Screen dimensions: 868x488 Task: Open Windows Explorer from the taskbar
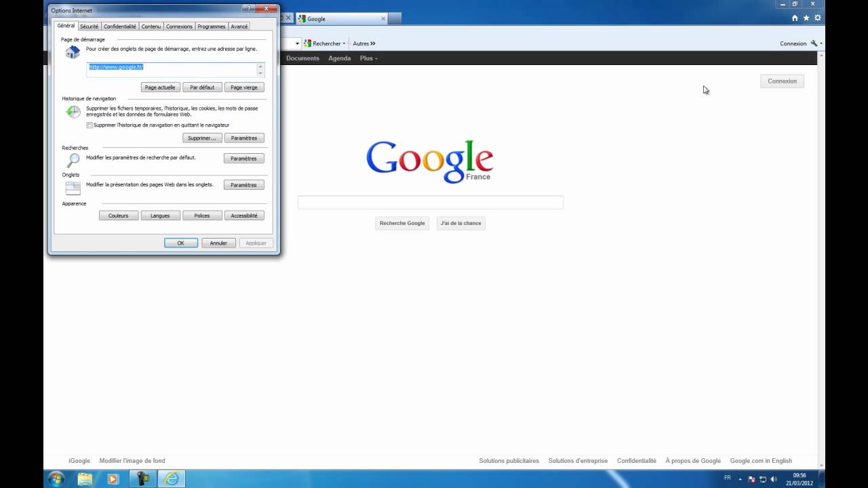point(85,479)
